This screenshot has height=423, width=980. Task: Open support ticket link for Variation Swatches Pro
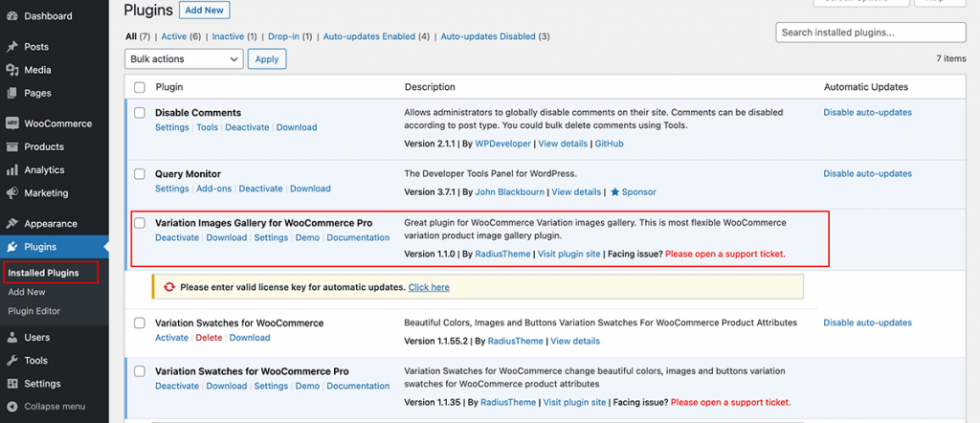click(730, 402)
